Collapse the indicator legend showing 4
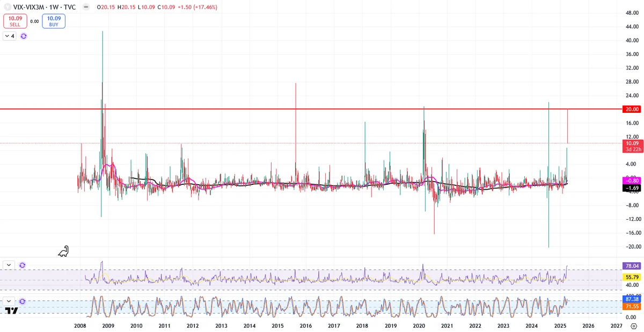 10,36
